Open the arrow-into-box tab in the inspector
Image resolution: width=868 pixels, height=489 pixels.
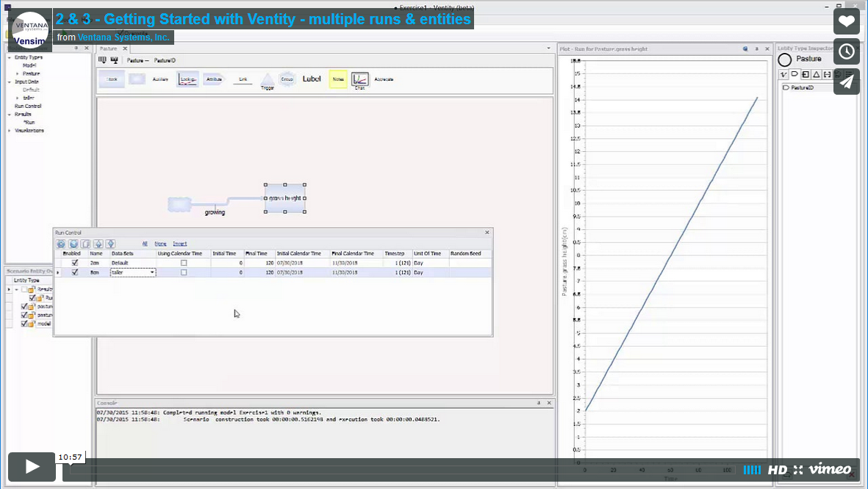(806, 74)
